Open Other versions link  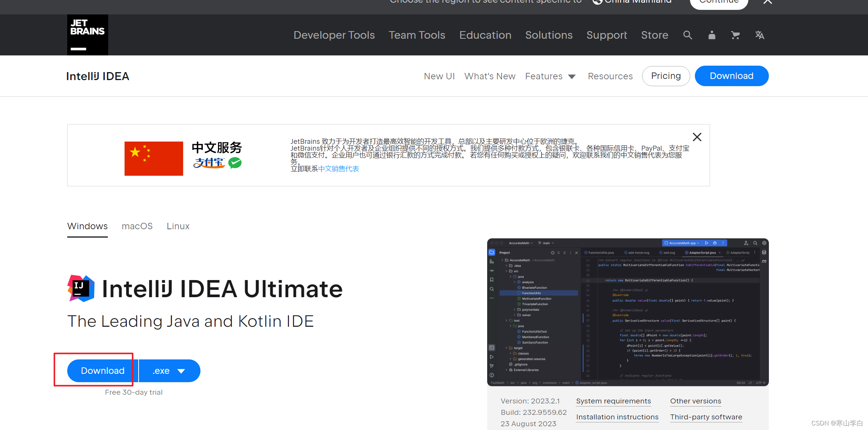[696, 401]
